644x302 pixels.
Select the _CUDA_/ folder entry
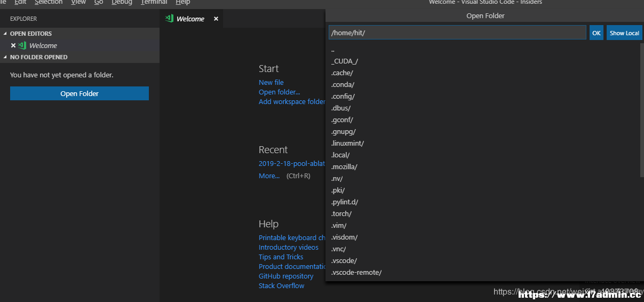click(x=483, y=61)
